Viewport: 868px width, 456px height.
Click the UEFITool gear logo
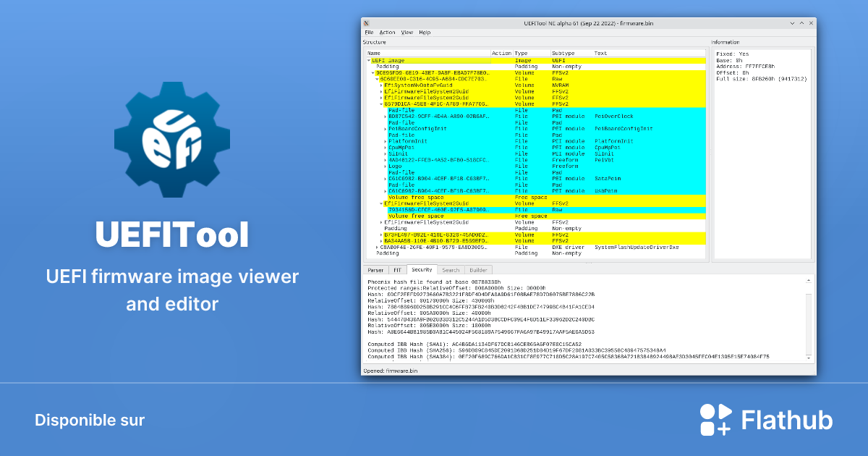point(172,138)
